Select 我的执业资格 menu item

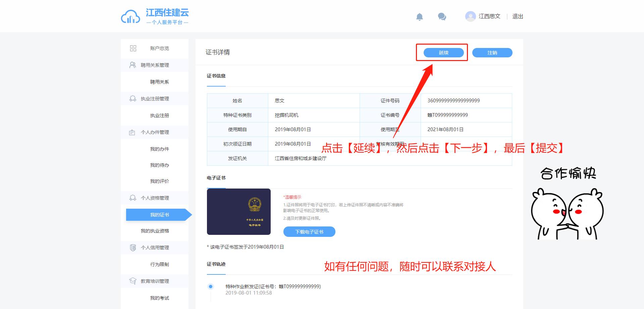point(155,231)
